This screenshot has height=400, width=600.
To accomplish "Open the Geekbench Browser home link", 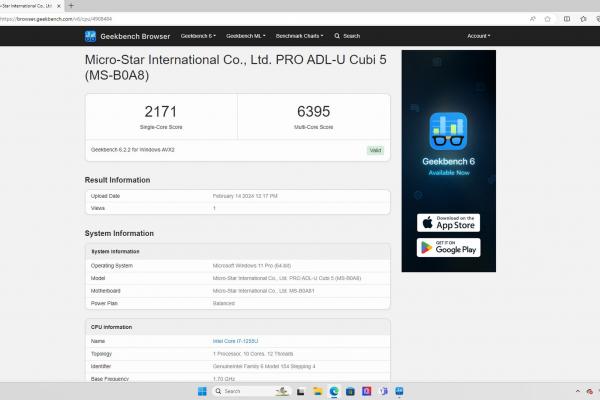I will coord(135,36).
